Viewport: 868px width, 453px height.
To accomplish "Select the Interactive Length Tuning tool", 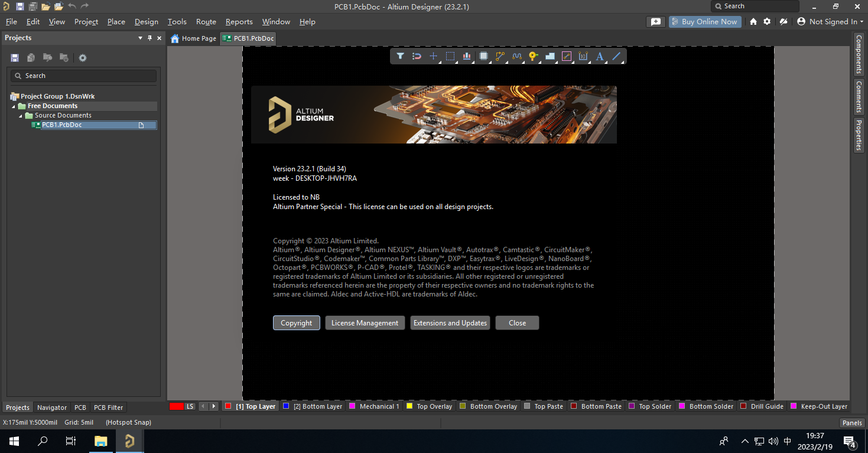I will point(517,56).
